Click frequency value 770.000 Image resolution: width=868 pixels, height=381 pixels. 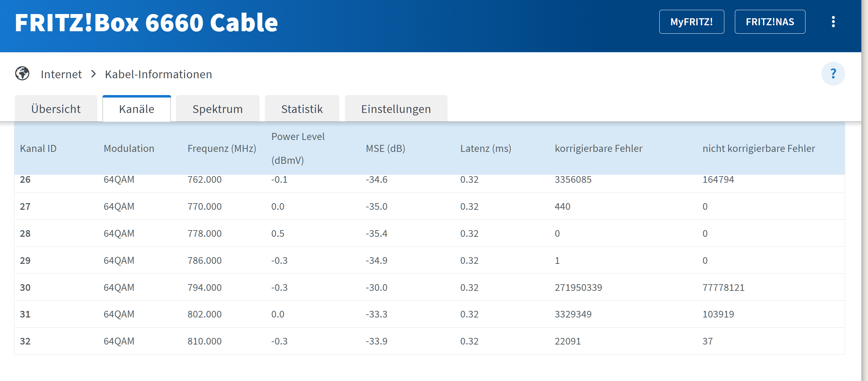[x=204, y=206]
